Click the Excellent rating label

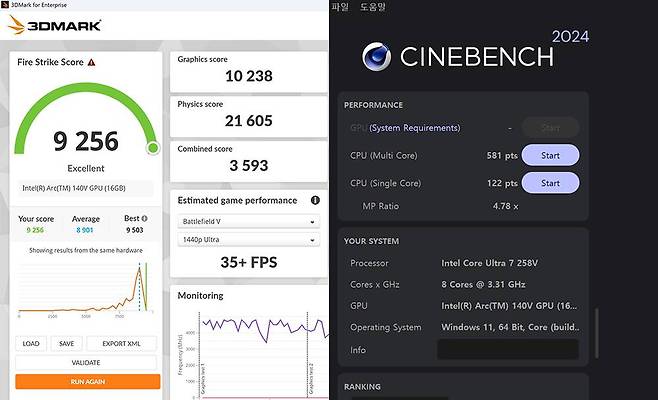(x=86, y=168)
